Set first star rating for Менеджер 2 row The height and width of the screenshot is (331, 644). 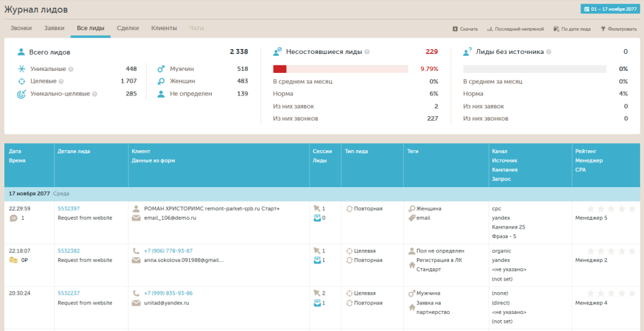pyautogui.click(x=591, y=251)
